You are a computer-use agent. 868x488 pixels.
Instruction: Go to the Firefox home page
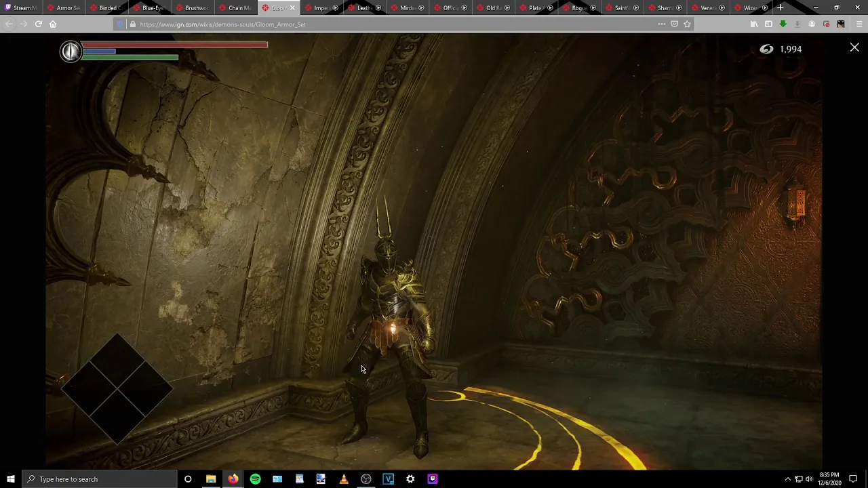(53, 24)
